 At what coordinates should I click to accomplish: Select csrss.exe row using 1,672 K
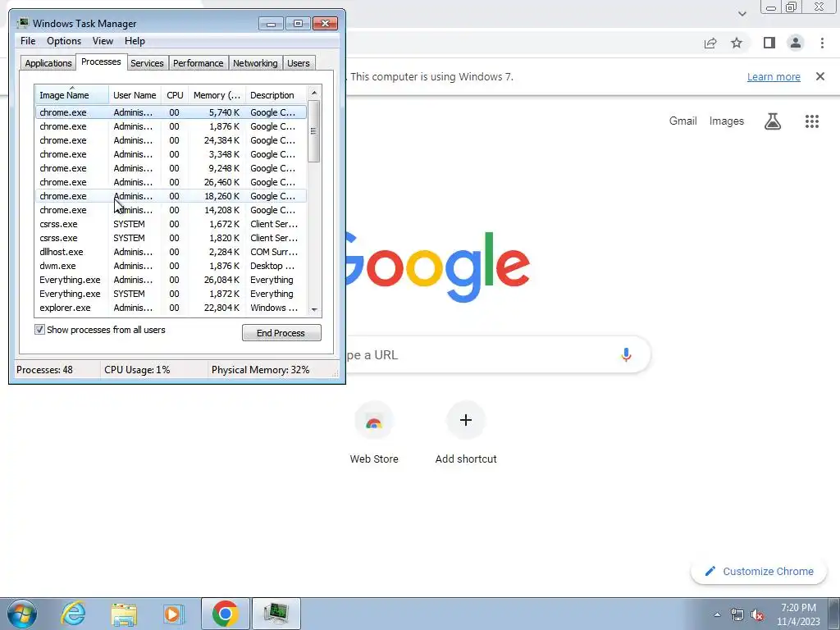pyautogui.click(x=171, y=224)
